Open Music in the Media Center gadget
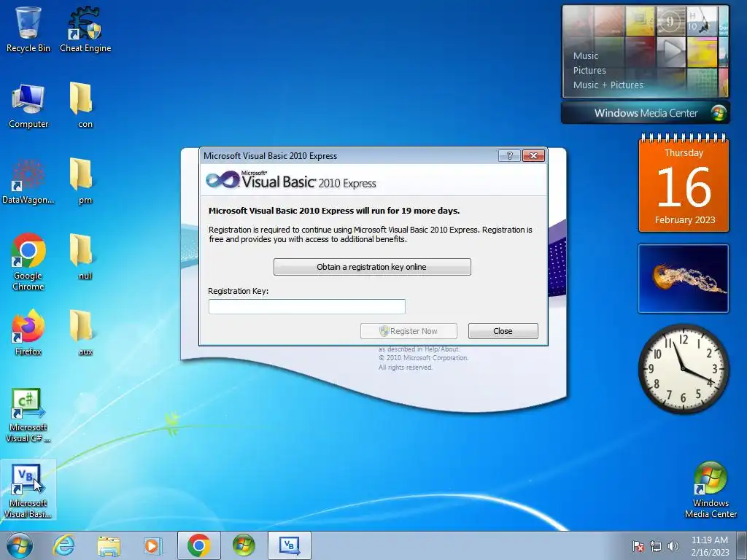Image resolution: width=747 pixels, height=560 pixels. (586, 55)
